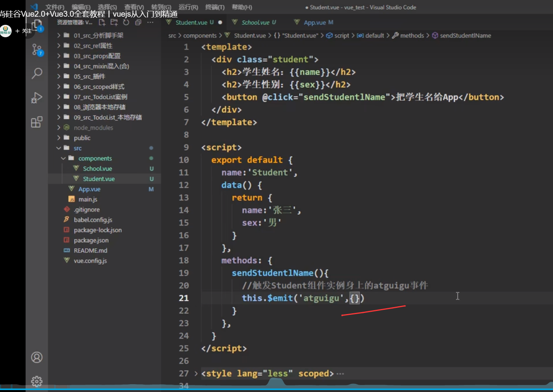
Task: Seek using the video progress bar
Action: 276,389
